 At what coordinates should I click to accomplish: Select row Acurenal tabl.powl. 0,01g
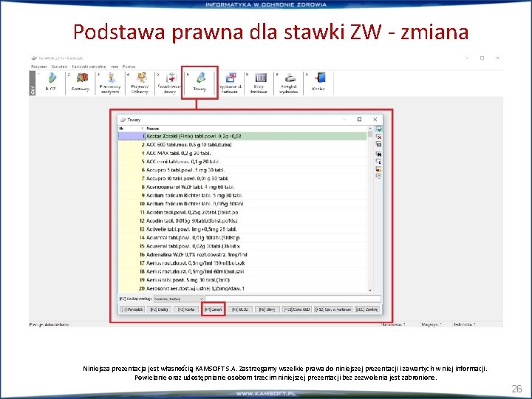click(x=242, y=238)
